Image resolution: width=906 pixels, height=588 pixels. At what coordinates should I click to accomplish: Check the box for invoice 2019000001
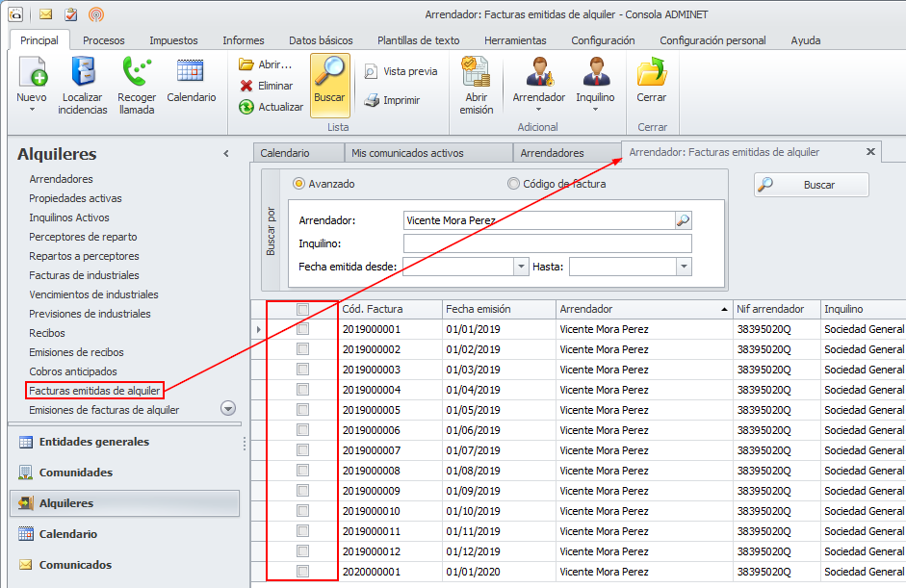(302, 329)
